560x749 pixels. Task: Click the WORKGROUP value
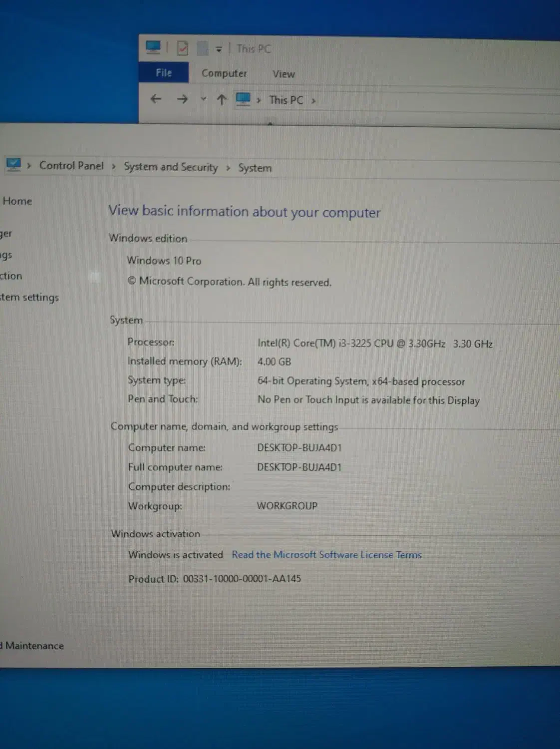(287, 506)
